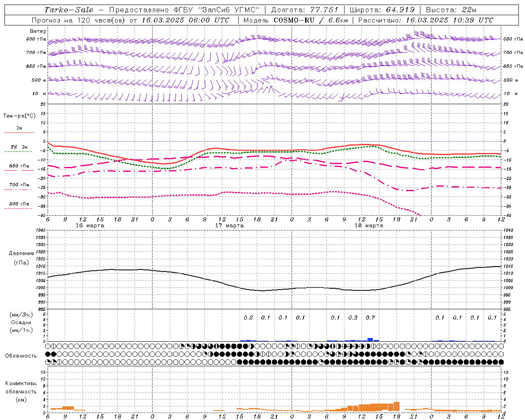The image size is (525, 420).
Task: Click the 10 м wind level label on left axis
Action: pyautogui.click(x=39, y=94)
